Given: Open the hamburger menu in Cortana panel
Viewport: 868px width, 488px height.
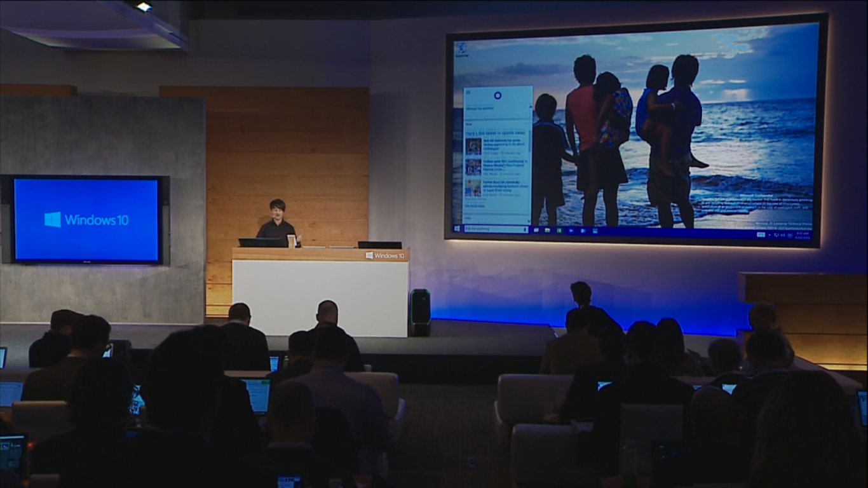Looking at the screenshot, I should coord(469,92).
